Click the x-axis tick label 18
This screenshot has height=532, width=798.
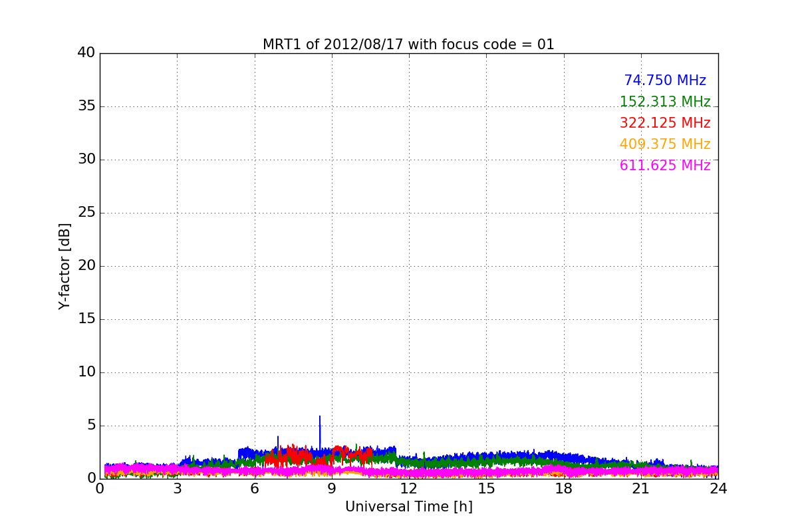563,489
